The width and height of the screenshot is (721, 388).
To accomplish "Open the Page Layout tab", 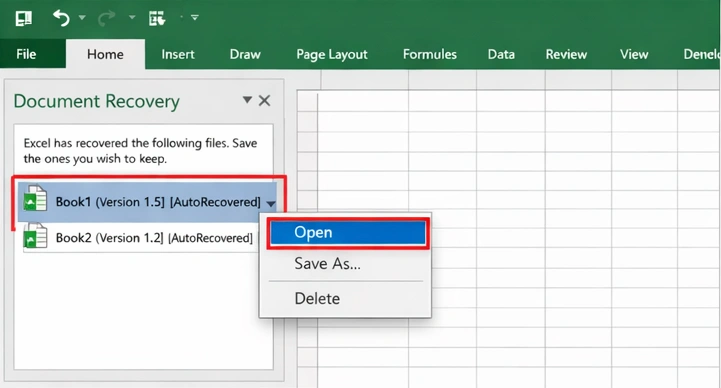I will [x=332, y=54].
